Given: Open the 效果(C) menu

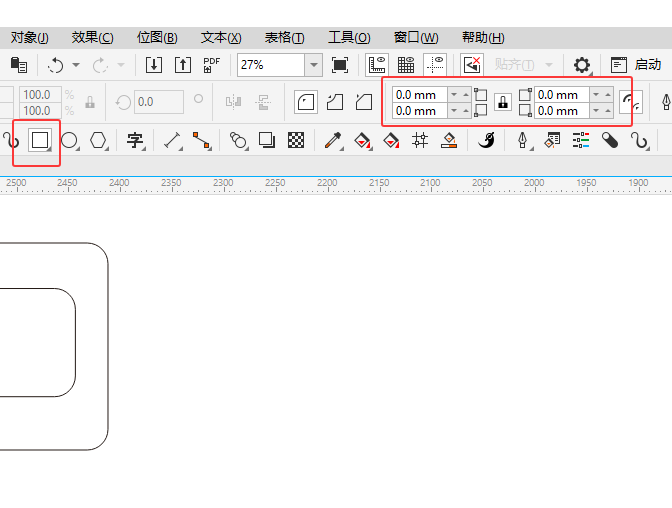Looking at the screenshot, I should 92,38.
